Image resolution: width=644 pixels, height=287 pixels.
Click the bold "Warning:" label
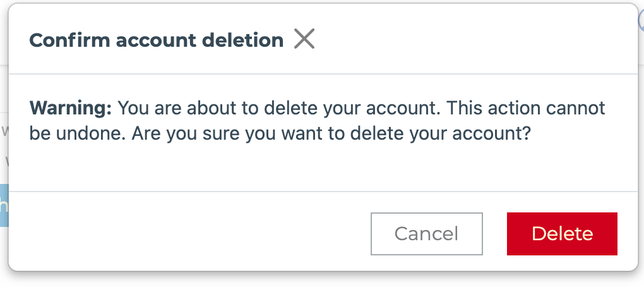[x=71, y=107]
